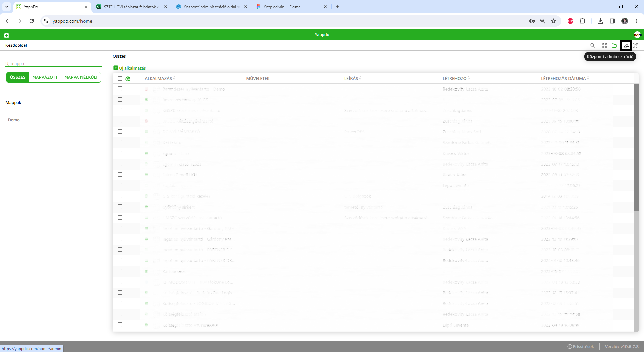Switch to the Központi adminisztráció oldal tab

tap(211, 7)
